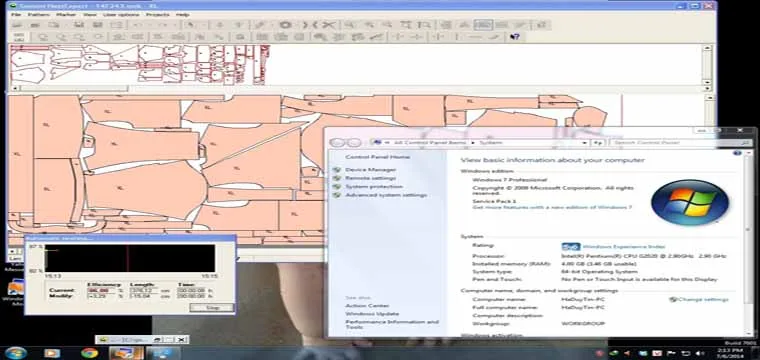The image size is (760, 360).
Task: Open the User options menu
Action: tap(121, 15)
